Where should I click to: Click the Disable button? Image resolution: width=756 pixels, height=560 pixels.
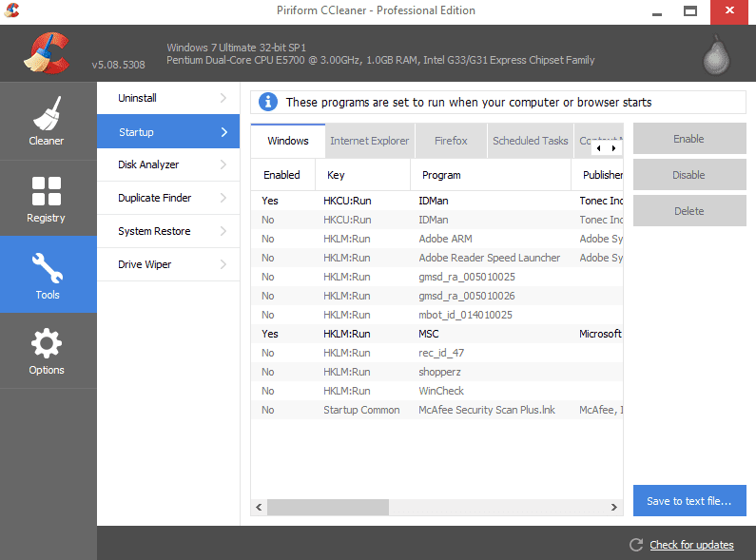689,175
